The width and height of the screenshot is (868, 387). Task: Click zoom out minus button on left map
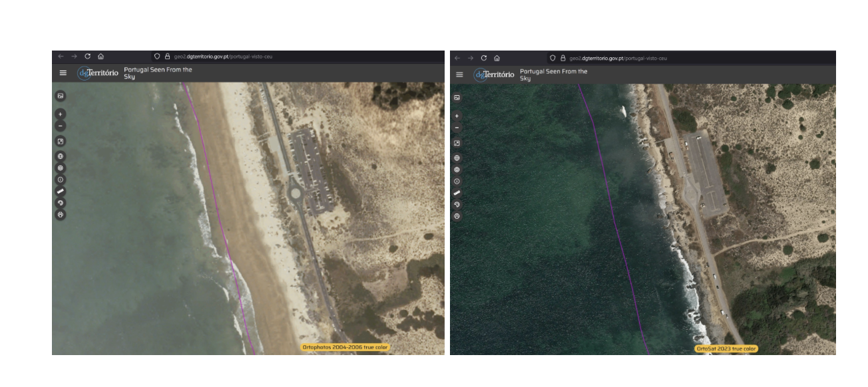[x=61, y=126]
